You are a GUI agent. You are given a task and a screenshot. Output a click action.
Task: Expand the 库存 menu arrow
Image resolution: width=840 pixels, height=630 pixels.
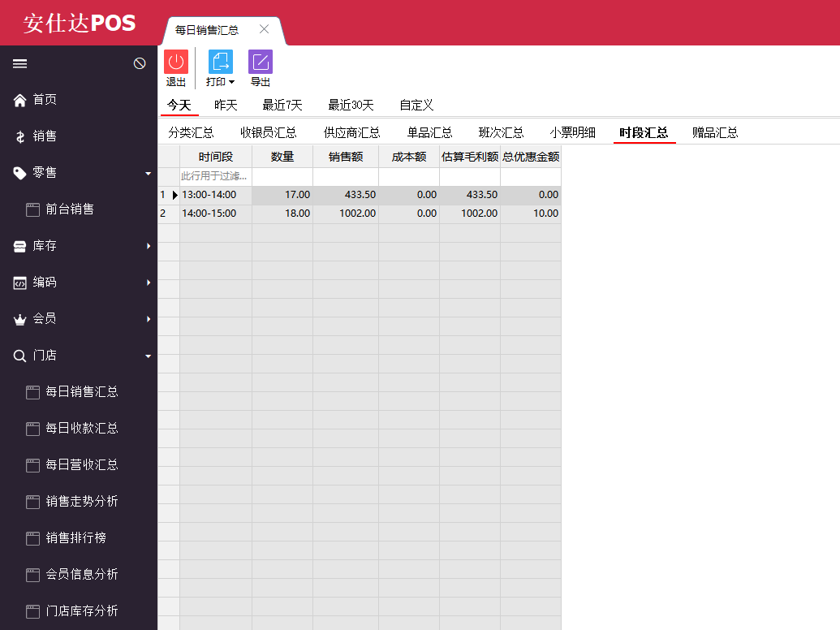tap(149, 246)
